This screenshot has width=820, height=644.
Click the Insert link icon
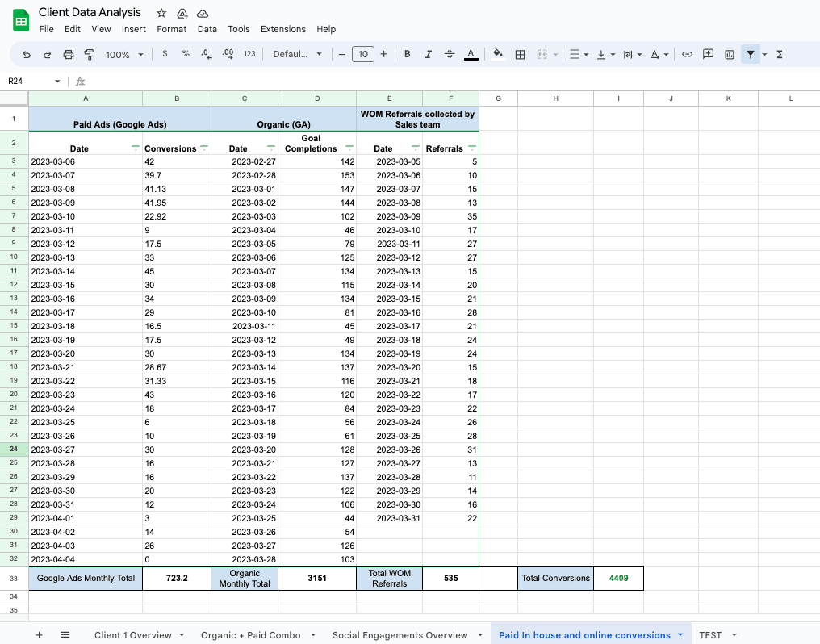[687, 54]
